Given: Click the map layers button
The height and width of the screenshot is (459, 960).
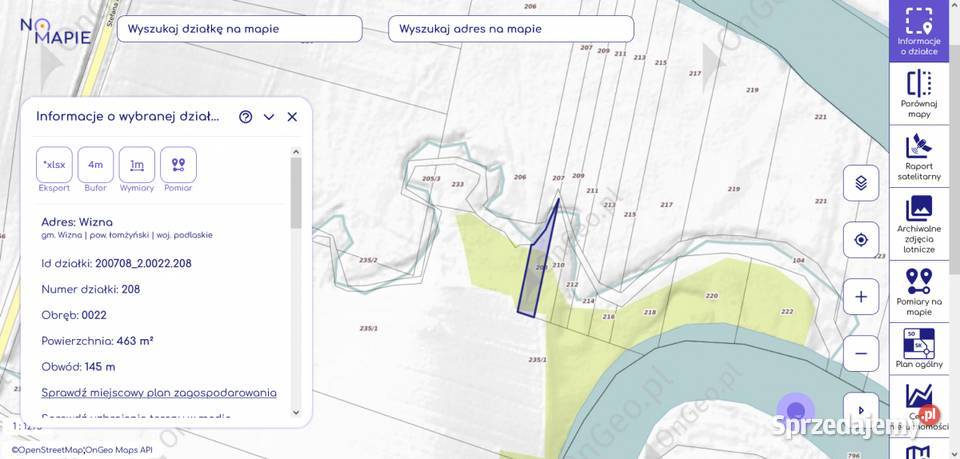Looking at the screenshot, I should tap(860, 183).
